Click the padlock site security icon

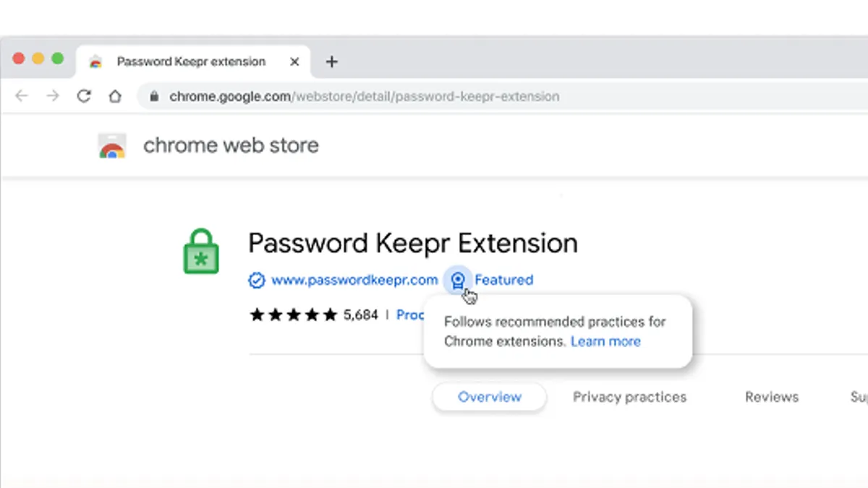pos(153,96)
